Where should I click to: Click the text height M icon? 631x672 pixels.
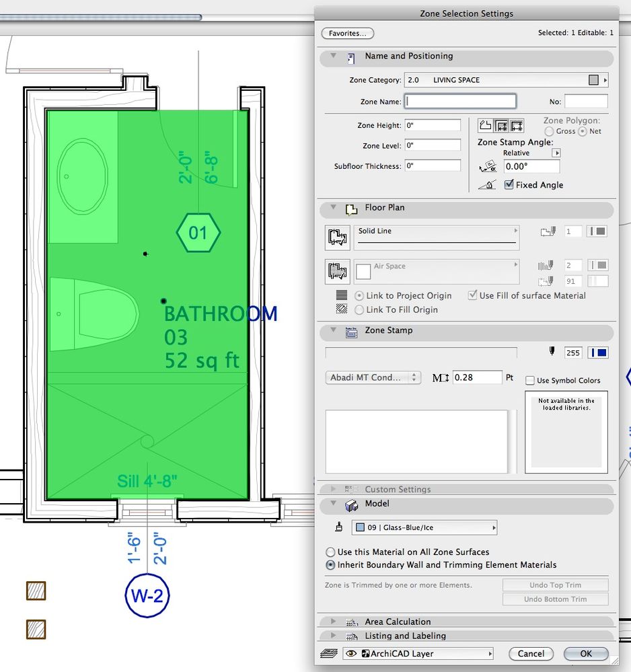pos(440,378)
